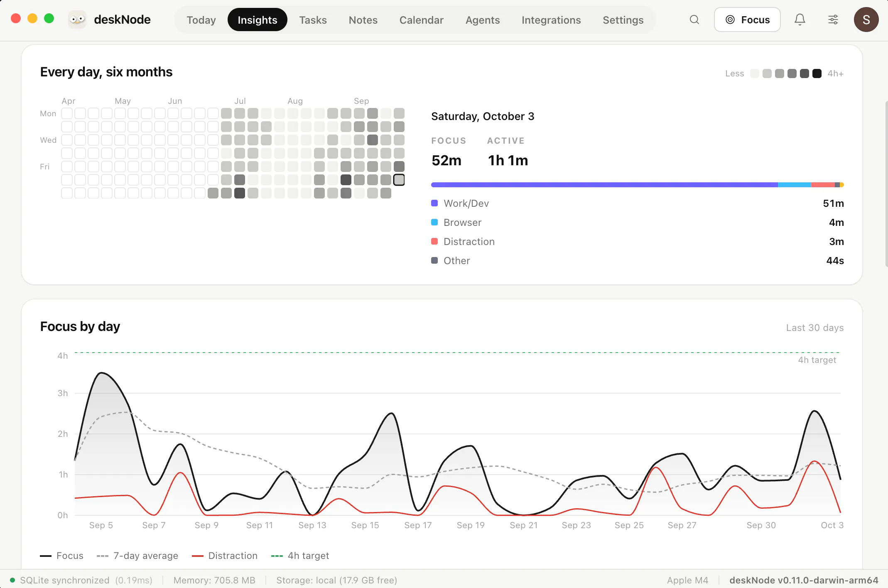Open notifications bell icon
The image size is (888, 588).
800,20
